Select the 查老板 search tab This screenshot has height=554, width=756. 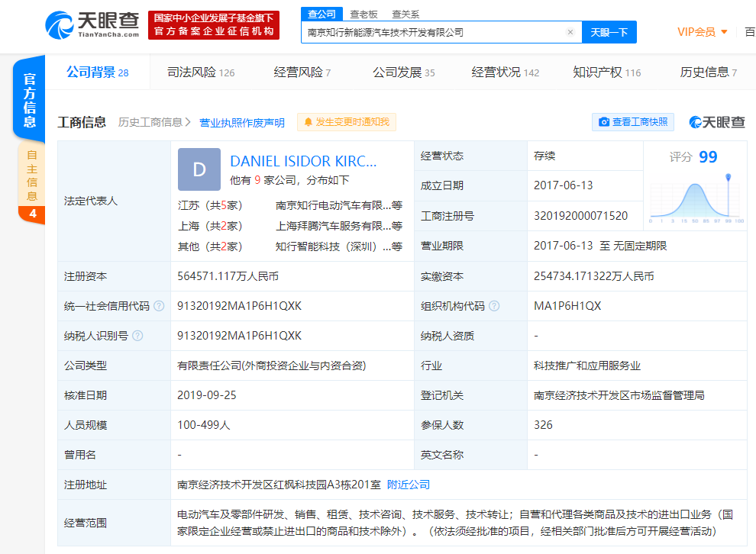pos(363,14)
